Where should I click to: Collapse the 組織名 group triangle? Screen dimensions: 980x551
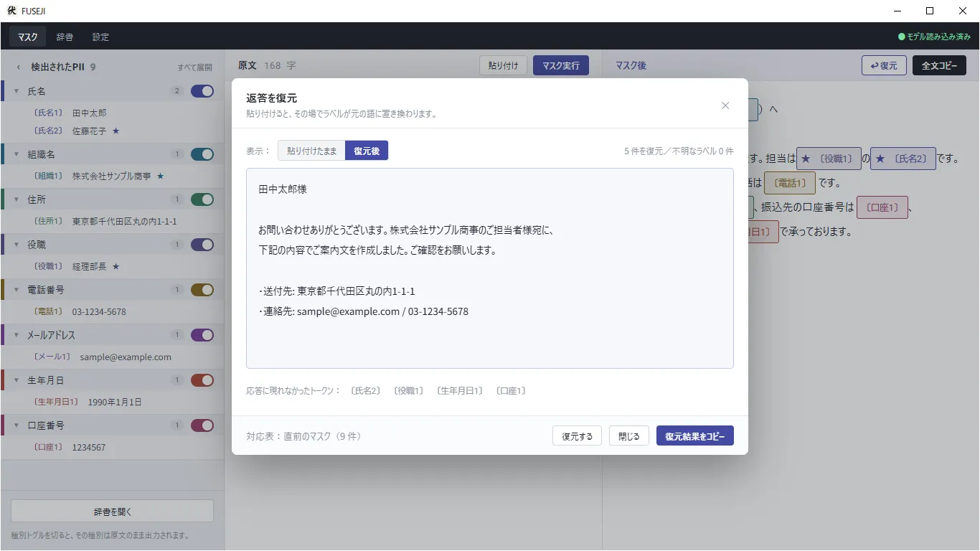(x=17, y=155)
